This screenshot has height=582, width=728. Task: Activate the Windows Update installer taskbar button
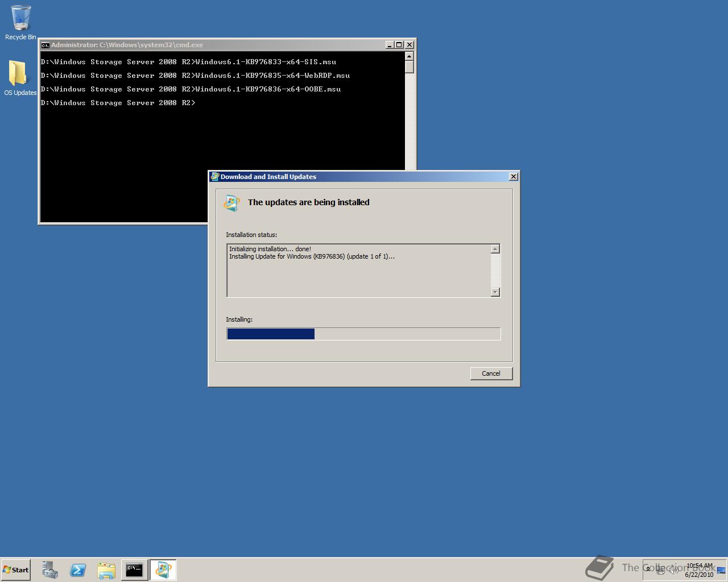pyautogui.click(x=163, y=569)
